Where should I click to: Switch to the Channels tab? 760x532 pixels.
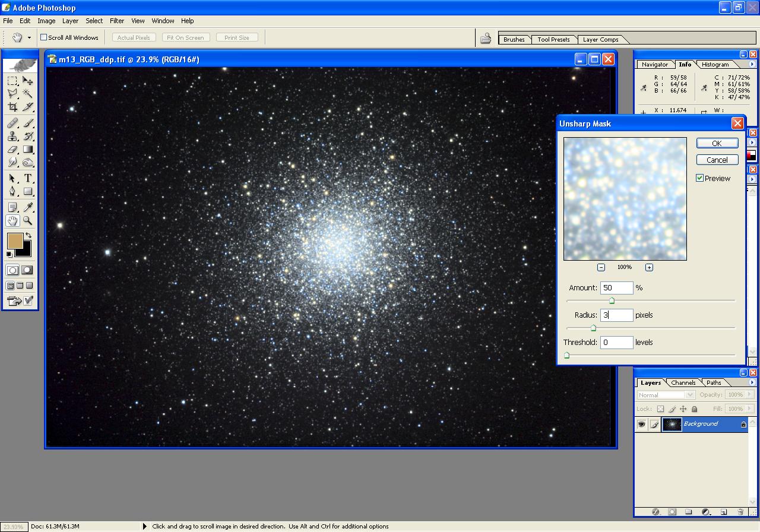click(683, 383)
